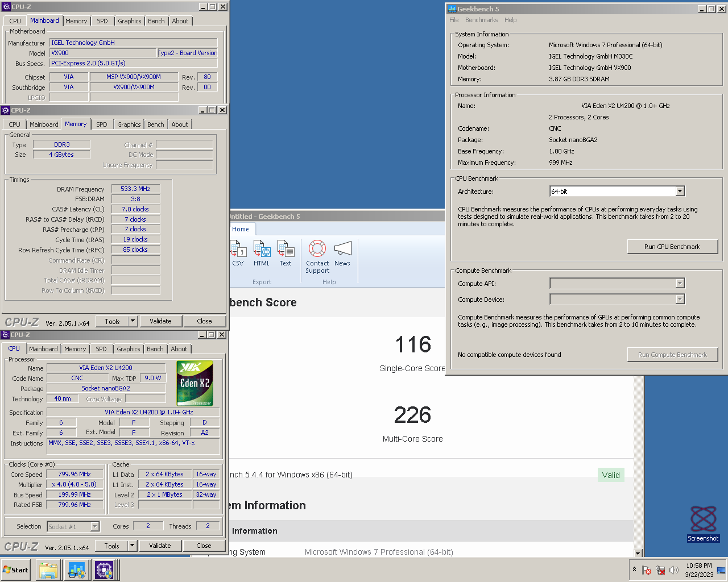Click Multi-Core score 226
Screen dimensions: 728x582
tap(412, 415)
